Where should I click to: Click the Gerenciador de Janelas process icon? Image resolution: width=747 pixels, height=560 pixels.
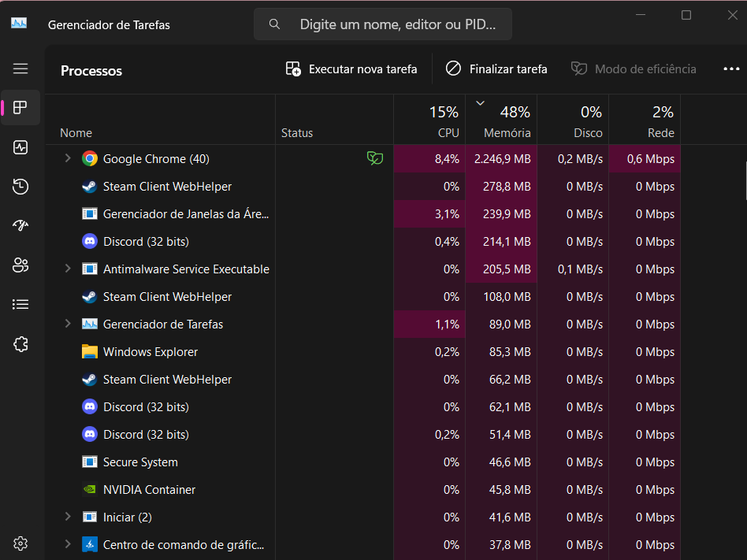(x=90, y=213)
